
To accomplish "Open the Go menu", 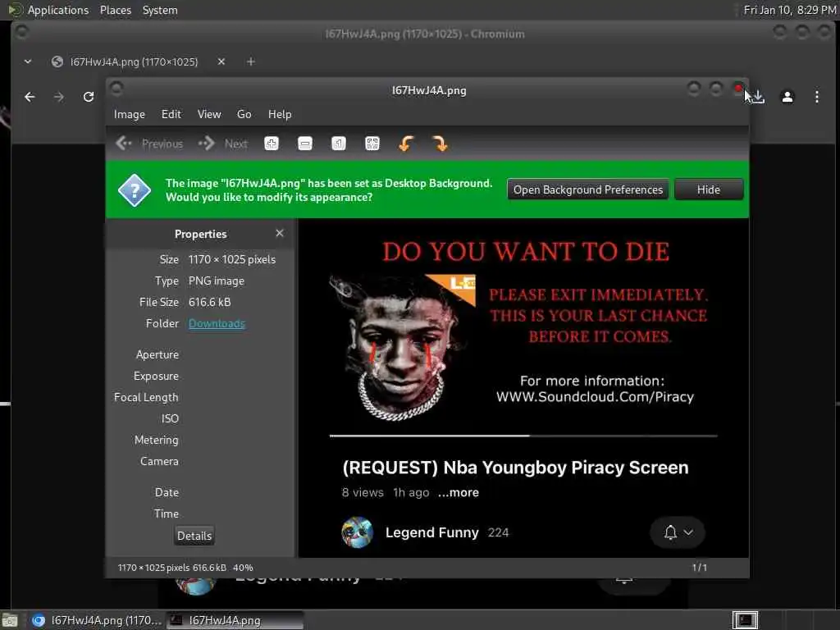I will pos(244,114).
